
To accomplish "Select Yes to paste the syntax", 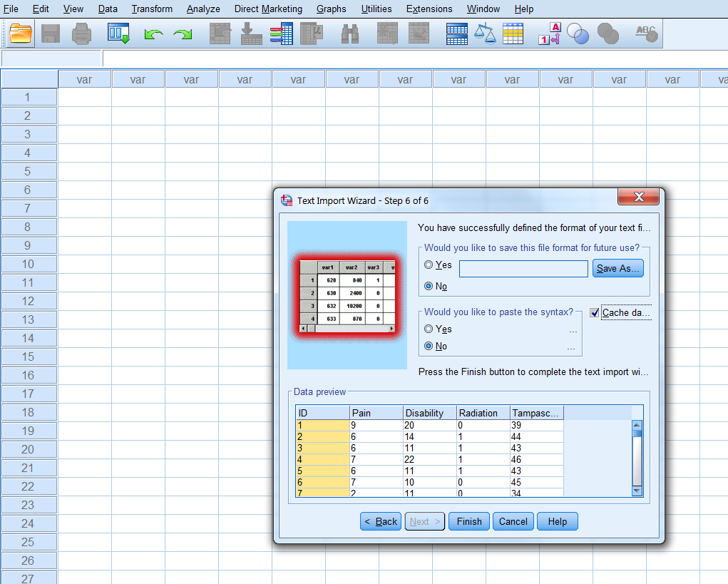I will pyautogui.click(x=429, y=329).
